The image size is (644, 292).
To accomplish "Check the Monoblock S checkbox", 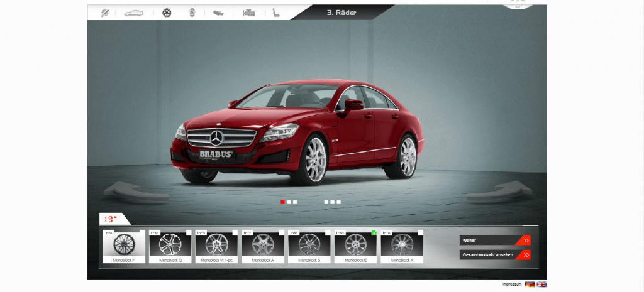I will [x=328, y=232].
